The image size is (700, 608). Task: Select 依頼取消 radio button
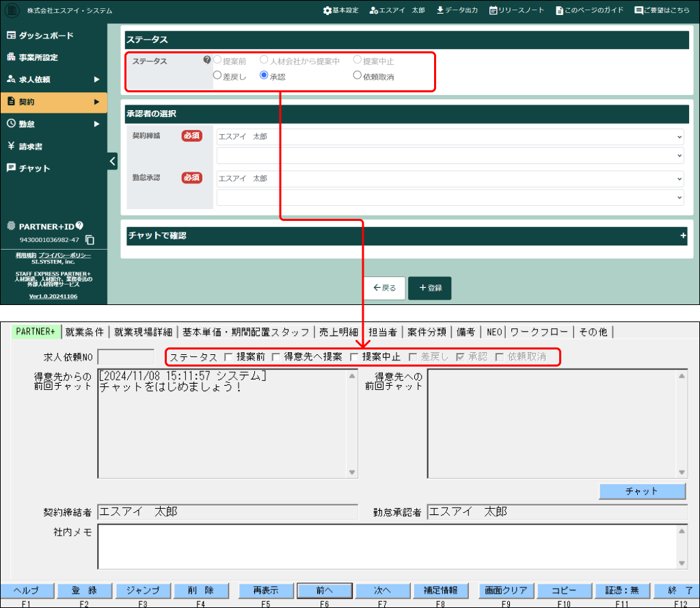[357, 75]
